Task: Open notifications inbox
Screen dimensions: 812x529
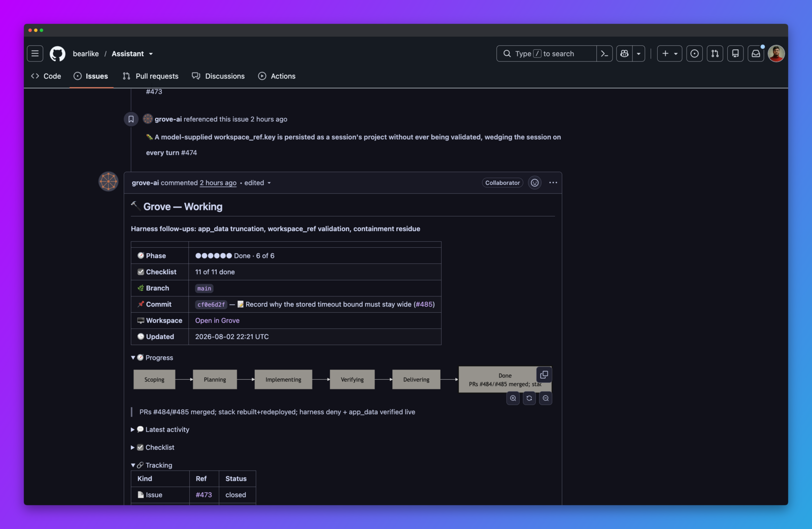Action: (756, 53)
